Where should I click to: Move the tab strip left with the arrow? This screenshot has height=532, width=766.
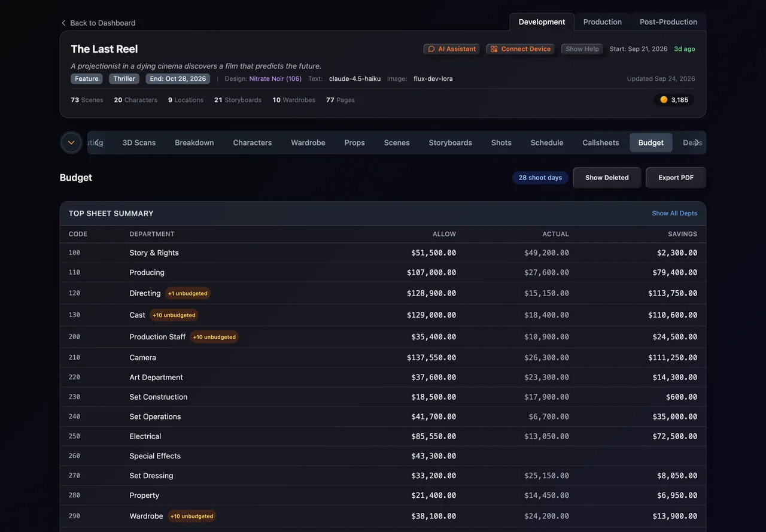pyautogui.click(x=97, y=142)
